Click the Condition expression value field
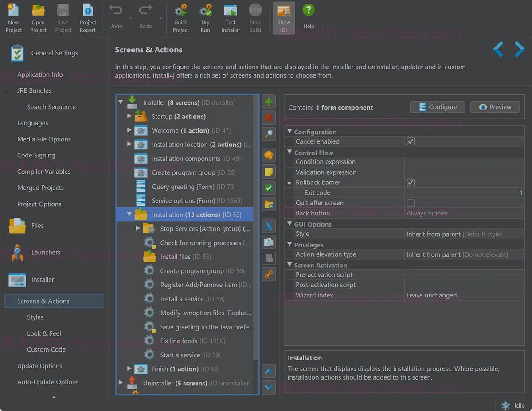Image resolution: width=532 pixels, height=411 pixels. (x=464, y=162)
